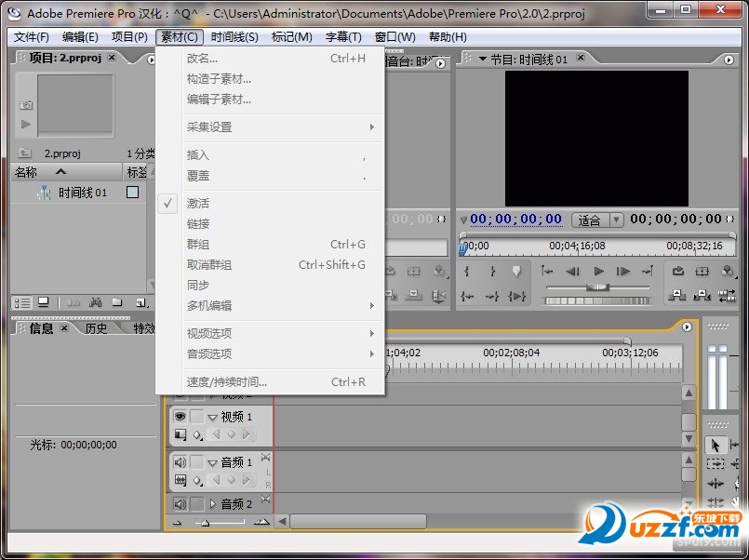
Task: Toggle lock box for 音频 2 track
Action: click(197, 504)
